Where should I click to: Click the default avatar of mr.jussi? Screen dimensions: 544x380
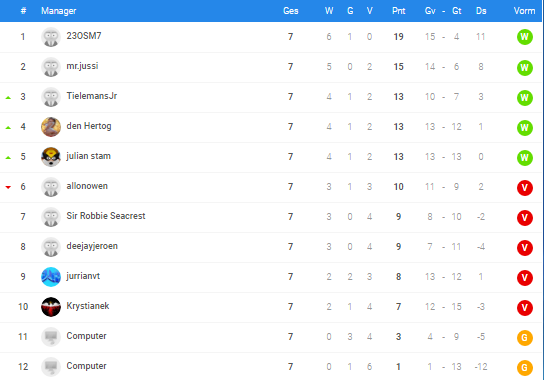pyautogui.click(x=51, y=67)
